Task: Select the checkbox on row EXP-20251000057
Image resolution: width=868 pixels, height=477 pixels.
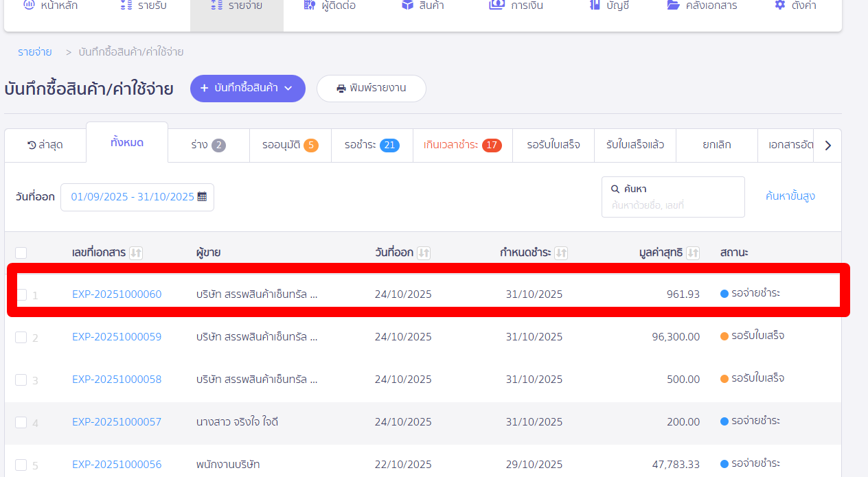Action: pyautogui.click(x=21, y=421)
